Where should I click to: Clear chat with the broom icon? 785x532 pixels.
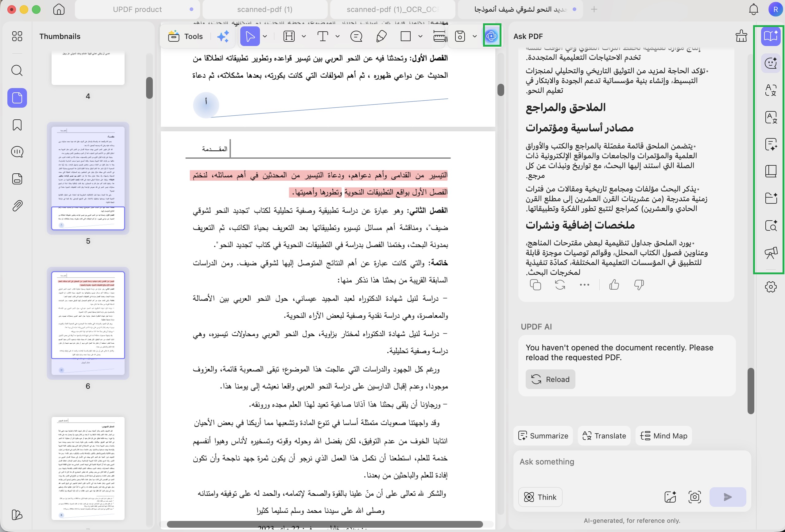(x=741, y=36)
